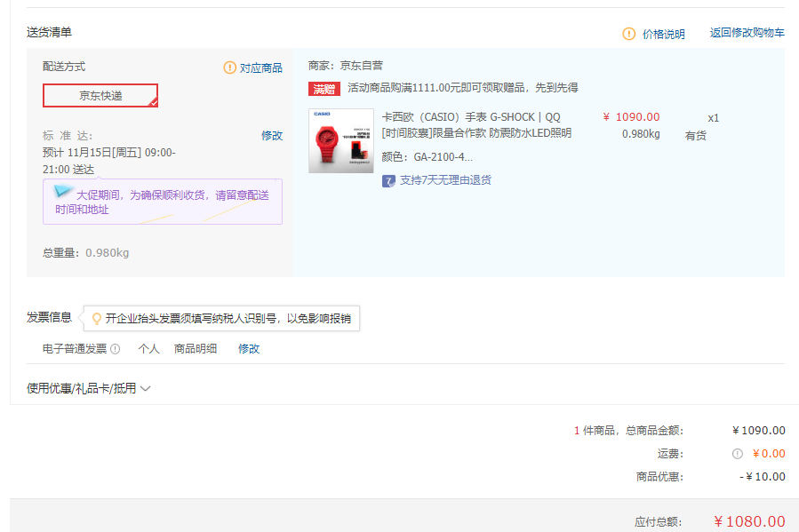The image size is (799, 532).
Task: Click the 商家: 京东自营 label
Action: [346, 66]
